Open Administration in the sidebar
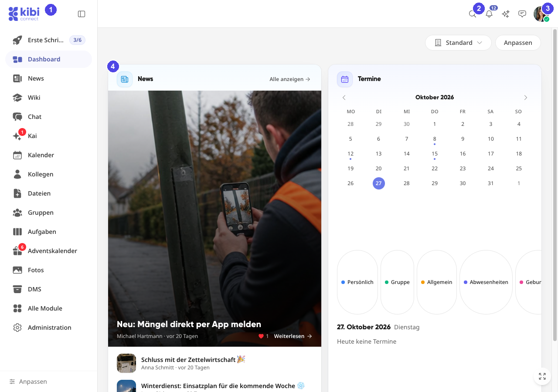Image resolution: width=558 pixels, height=392 pixels. (49, 328)
